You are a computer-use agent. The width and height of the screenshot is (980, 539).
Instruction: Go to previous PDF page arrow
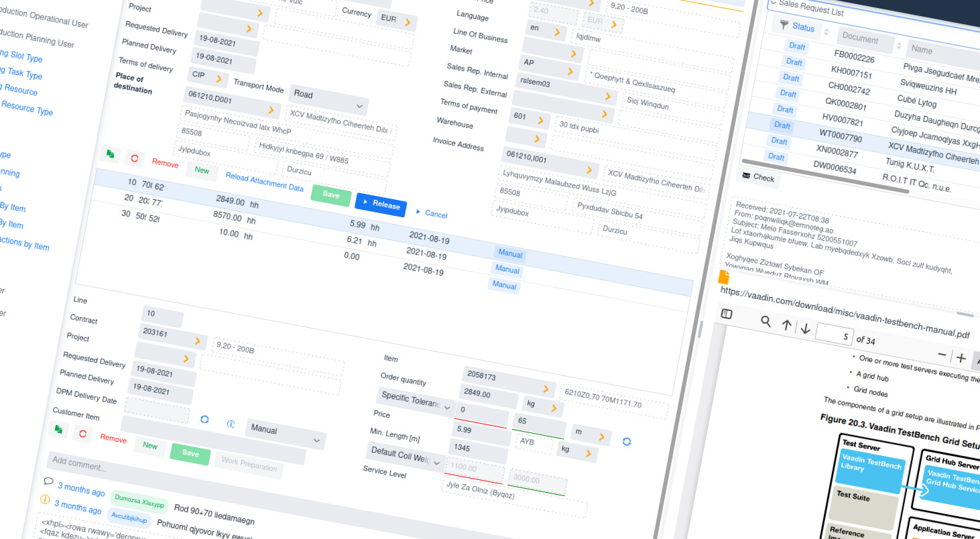(x=787, y=325)
